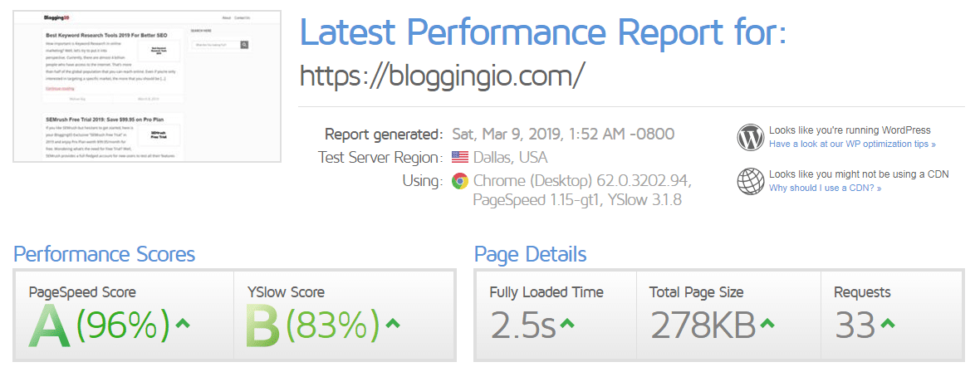Image resolution: width=980 pixels, height=372 pixels.
Task: Click the Chrome browser icon
Action: [x=460, y=181]
